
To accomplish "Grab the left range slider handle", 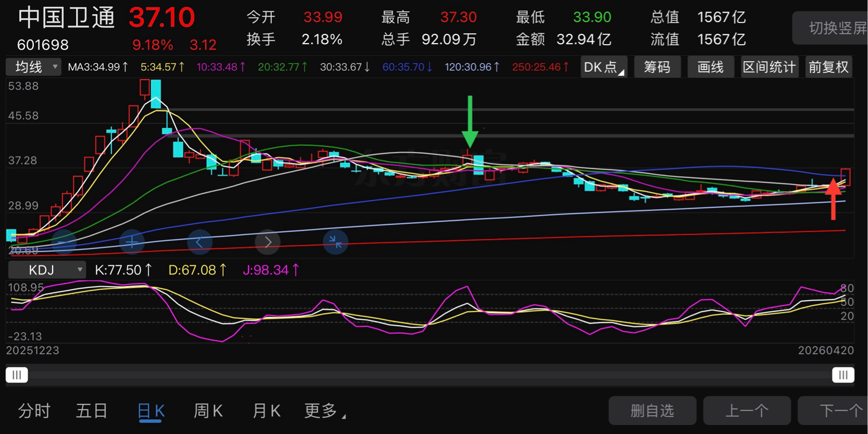I will click(17, 375).
